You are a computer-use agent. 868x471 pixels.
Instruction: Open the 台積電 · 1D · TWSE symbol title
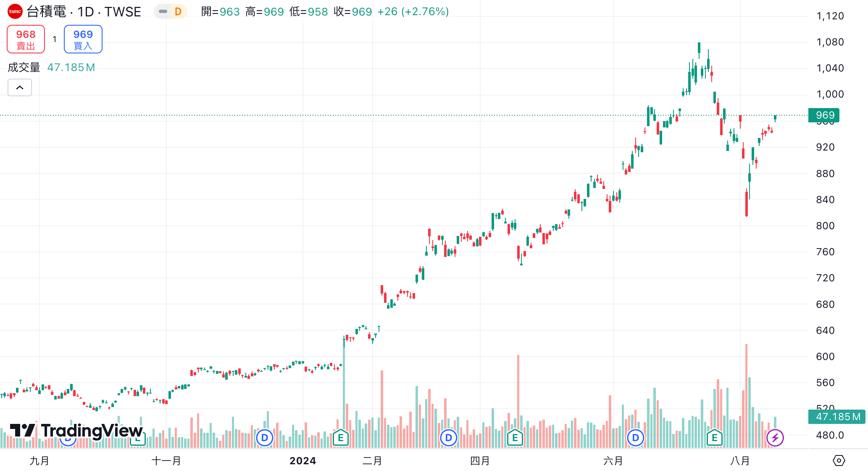click(84, 11)
